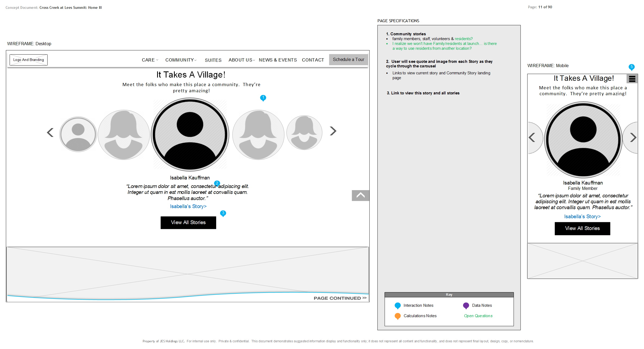This screenshot has height=349, width=644.
Task: Click blue annotation marker number 3
Action: [223, 213]
